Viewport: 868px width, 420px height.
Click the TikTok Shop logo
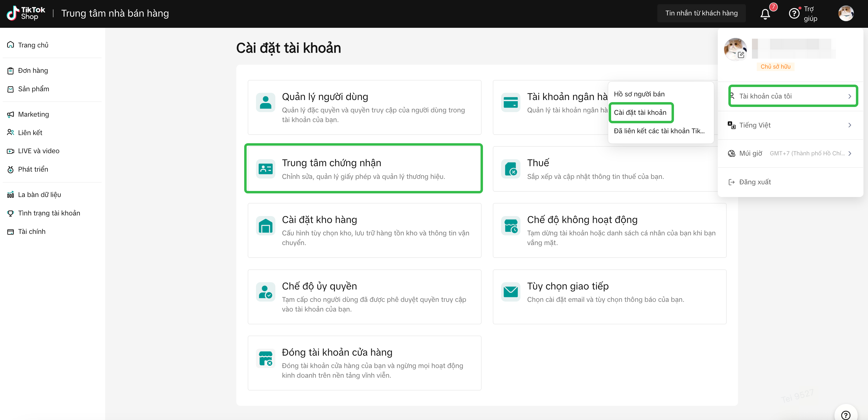click(x=26, y=14)
